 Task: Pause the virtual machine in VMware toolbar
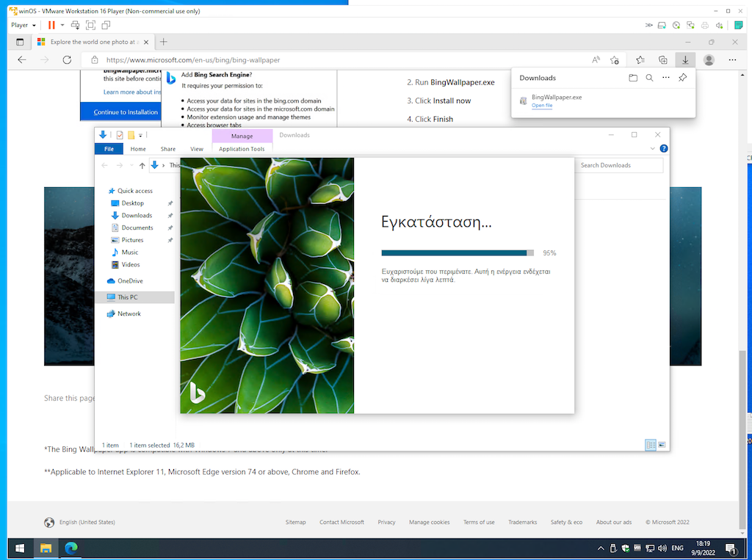point(51,25)
